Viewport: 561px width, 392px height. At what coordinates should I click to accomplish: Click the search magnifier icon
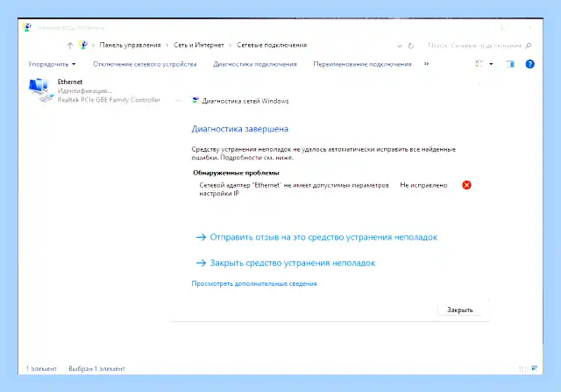[x=529, y=46]
